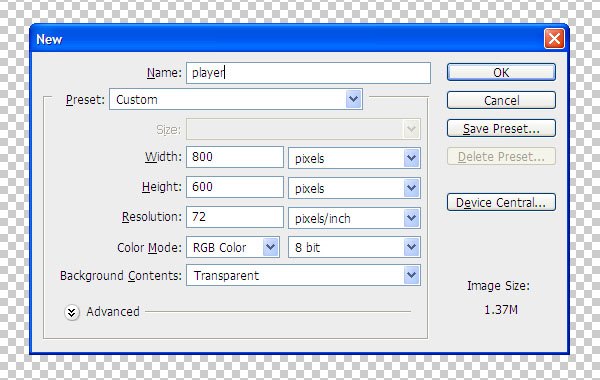The image size is (600, 380).
Task: Open the Background Contents dropdown
Action: [303, 275]
